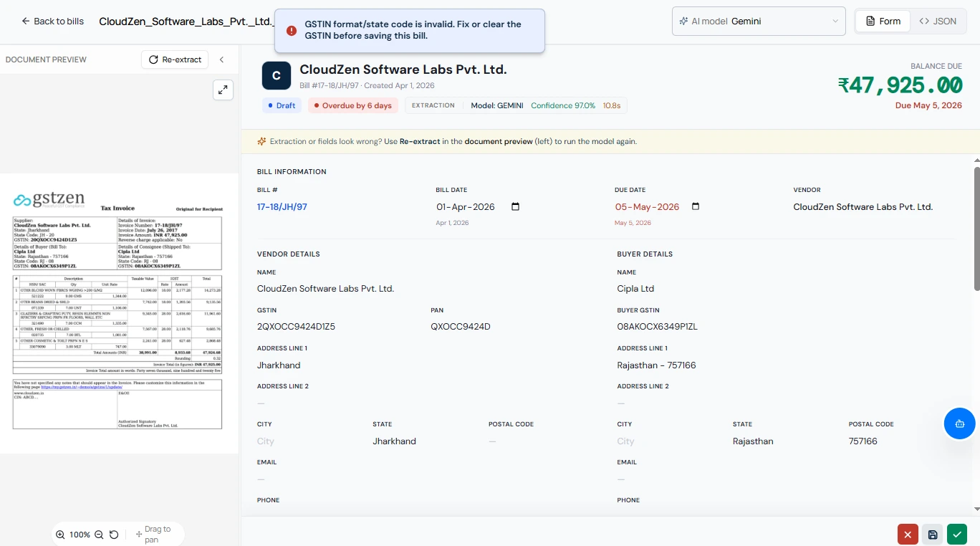Click vendor postal code field

pyautogui.click(x=492, y=441)
